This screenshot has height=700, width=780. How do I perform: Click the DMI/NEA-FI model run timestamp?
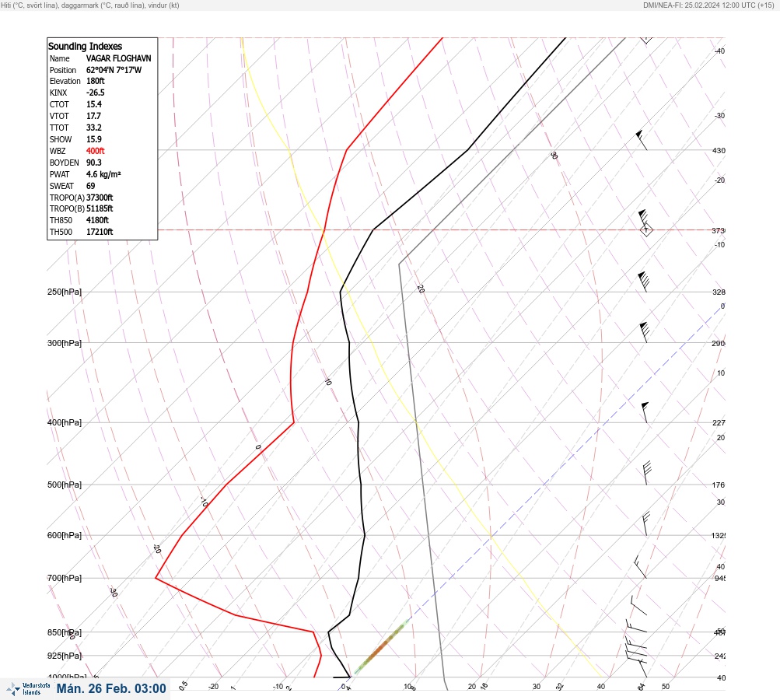708,5
